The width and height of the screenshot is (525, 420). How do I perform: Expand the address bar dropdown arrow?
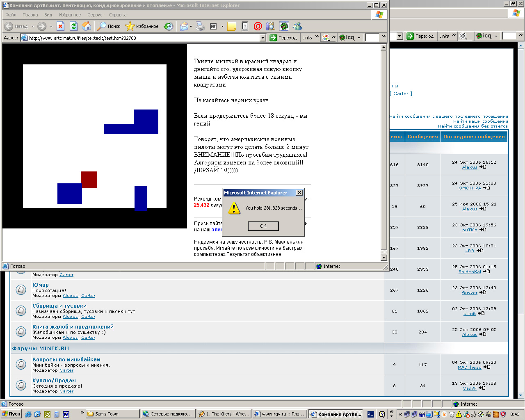263,38
